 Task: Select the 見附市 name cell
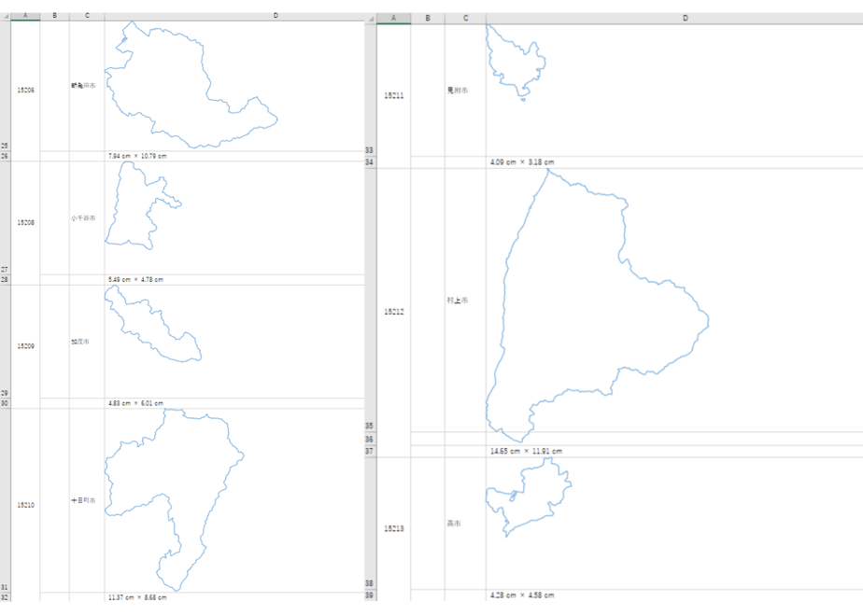click(466, 91)
